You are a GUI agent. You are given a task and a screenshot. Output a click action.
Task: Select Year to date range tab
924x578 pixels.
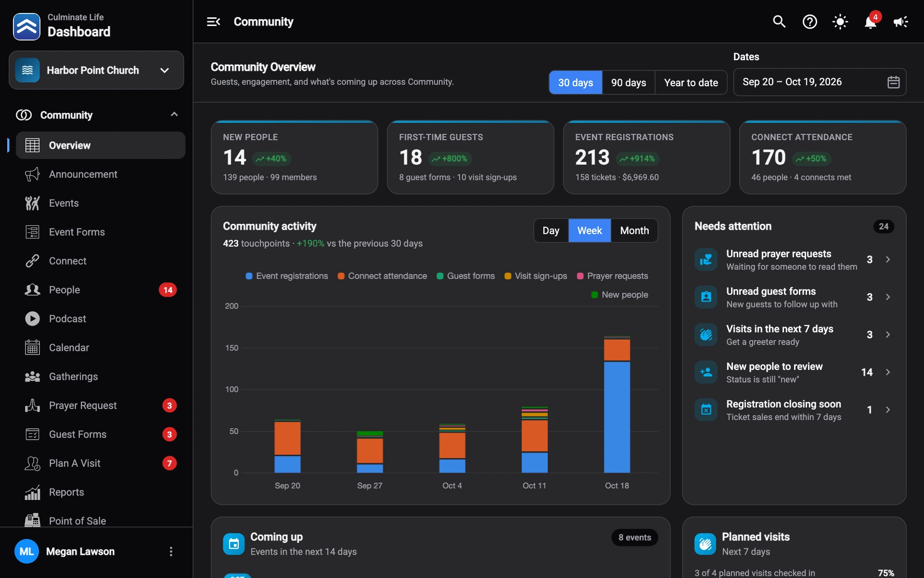pyautogui.click(x=691, y=82)
